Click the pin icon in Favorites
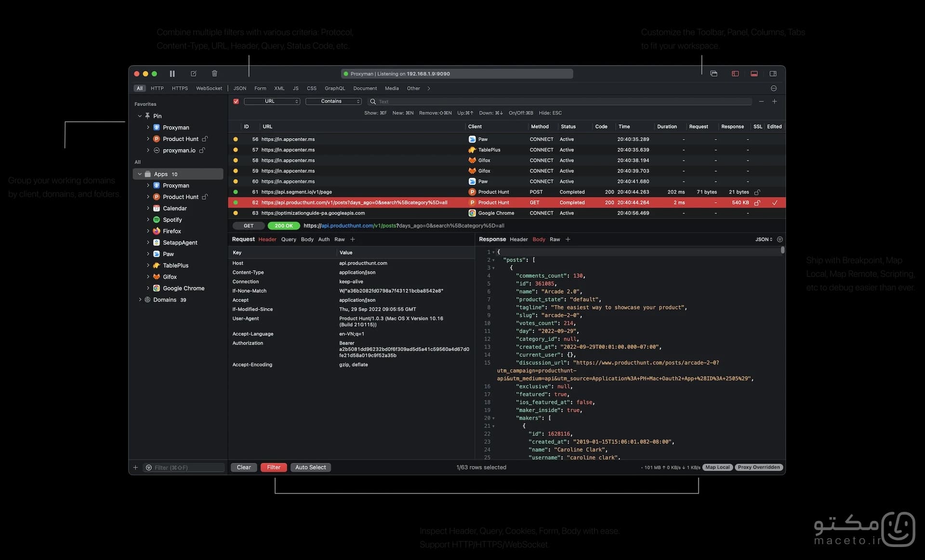Viewport: 925px width, 560px height. 147,116
